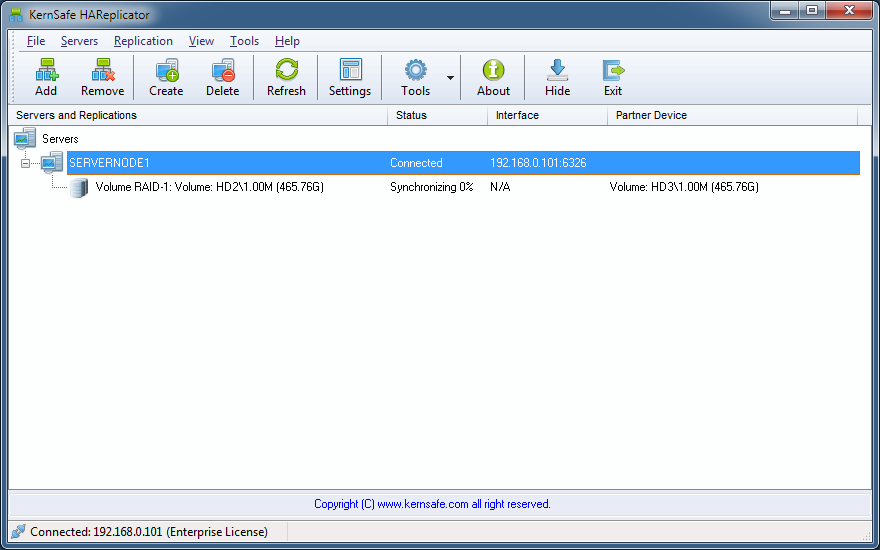This screenshot has height=550, width=880.
Task: Select the SERVERNODE1 row
Action: [x=463, y=163]
